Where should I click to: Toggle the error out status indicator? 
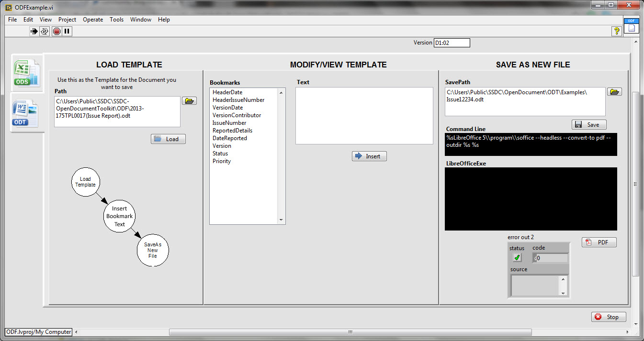(x=517, y=258)
